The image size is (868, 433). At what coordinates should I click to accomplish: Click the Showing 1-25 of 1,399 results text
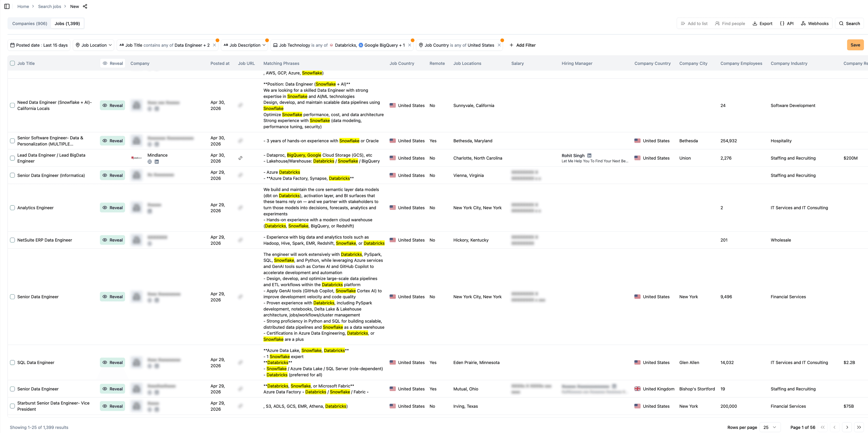39,427
